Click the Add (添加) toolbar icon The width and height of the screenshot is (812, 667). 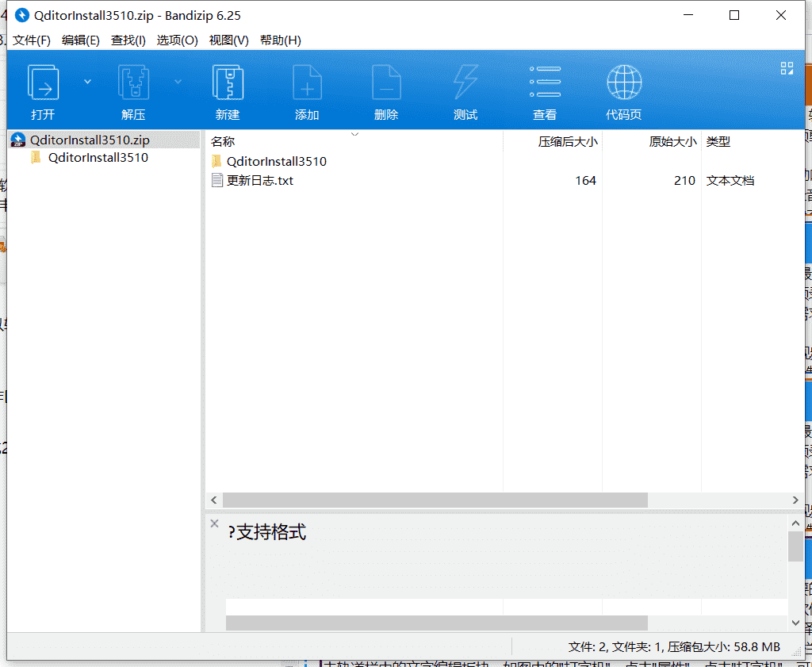coord(307,82)
